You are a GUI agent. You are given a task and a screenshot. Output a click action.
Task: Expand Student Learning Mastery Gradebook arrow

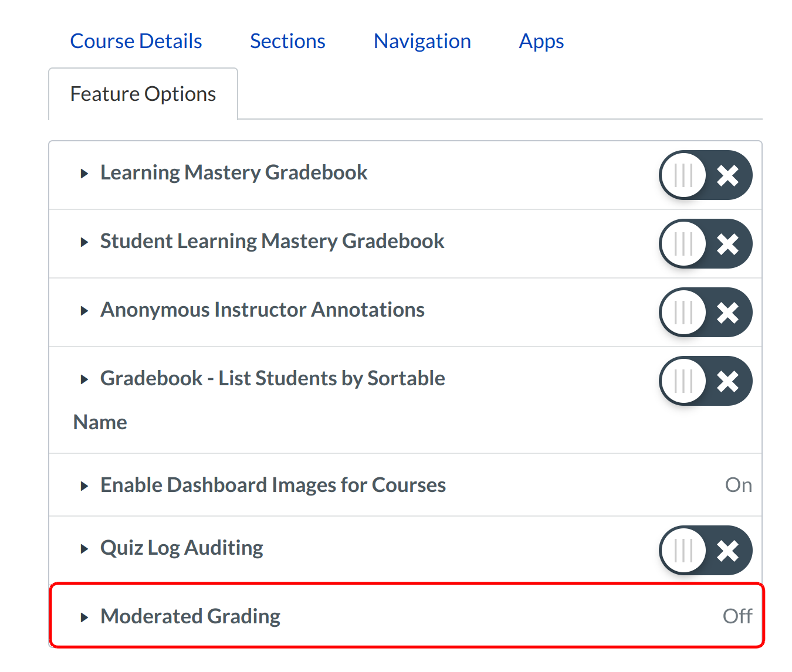84,242
